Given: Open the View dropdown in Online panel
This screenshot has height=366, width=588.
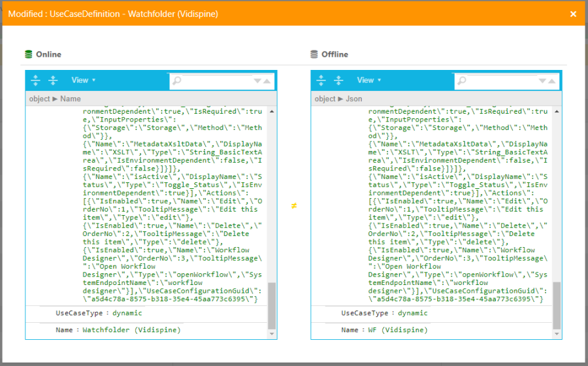Looking at the screenshot, I should click(x=83, y=80).
